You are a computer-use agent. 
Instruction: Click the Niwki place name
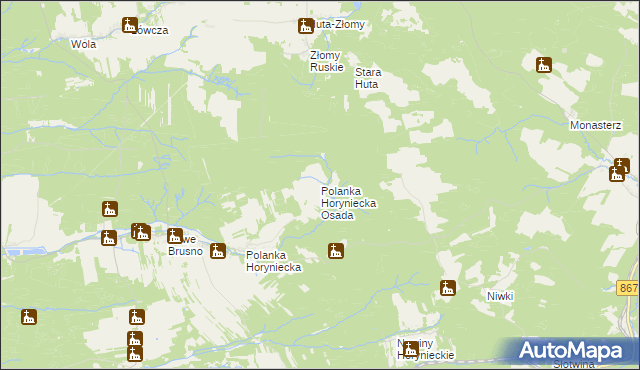coord(500,296)
